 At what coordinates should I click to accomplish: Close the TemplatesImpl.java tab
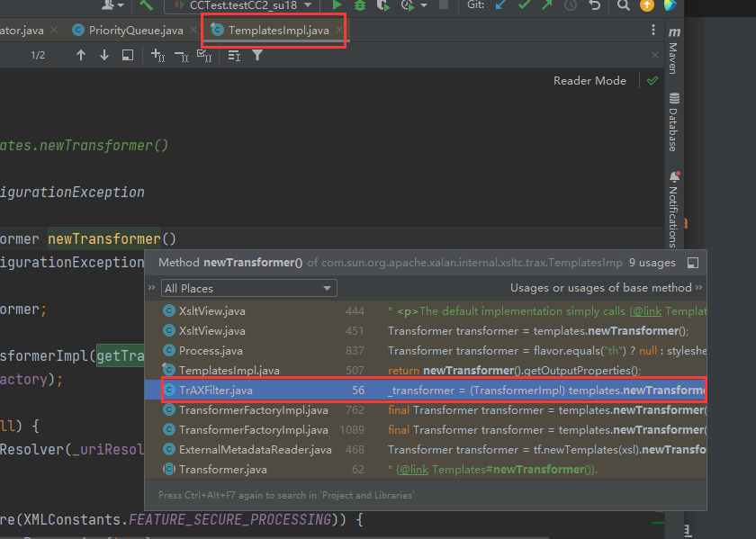click(339, 31)
